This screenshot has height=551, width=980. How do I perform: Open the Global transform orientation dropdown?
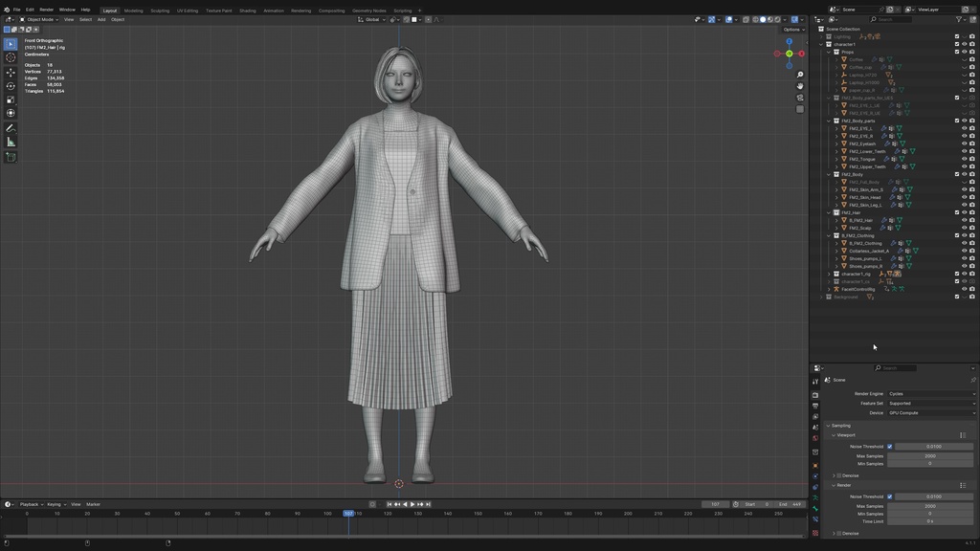[373, 19]
